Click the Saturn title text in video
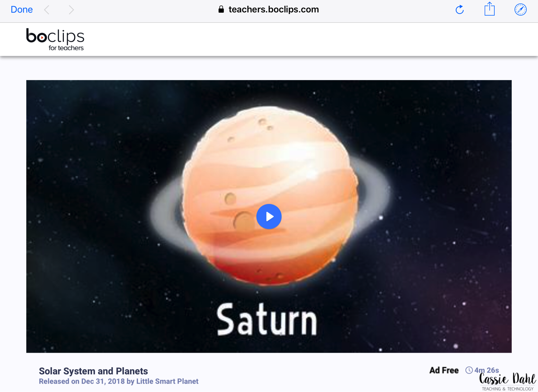538x392 pixels. [x=267, y=320]
